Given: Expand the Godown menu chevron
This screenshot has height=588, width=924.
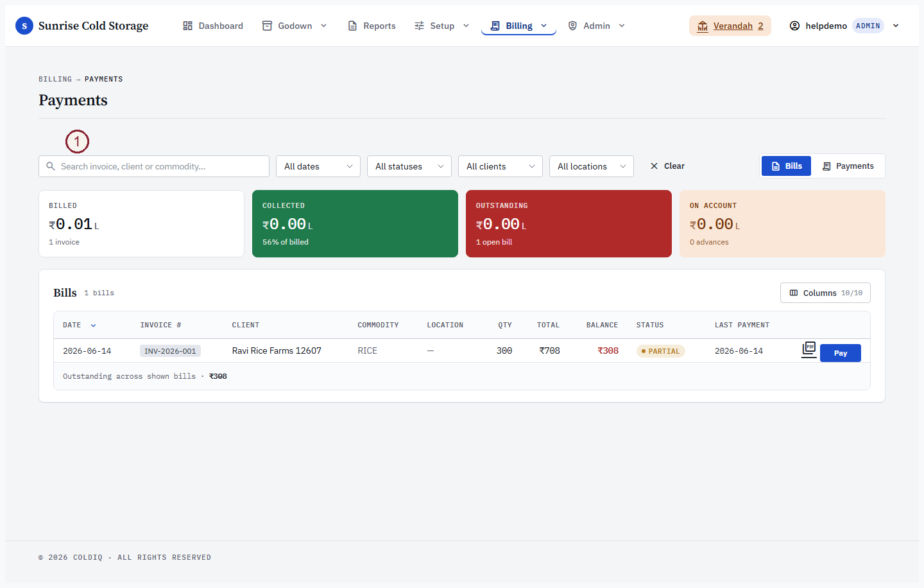Looking at the screenshot, I should [323, 26].
